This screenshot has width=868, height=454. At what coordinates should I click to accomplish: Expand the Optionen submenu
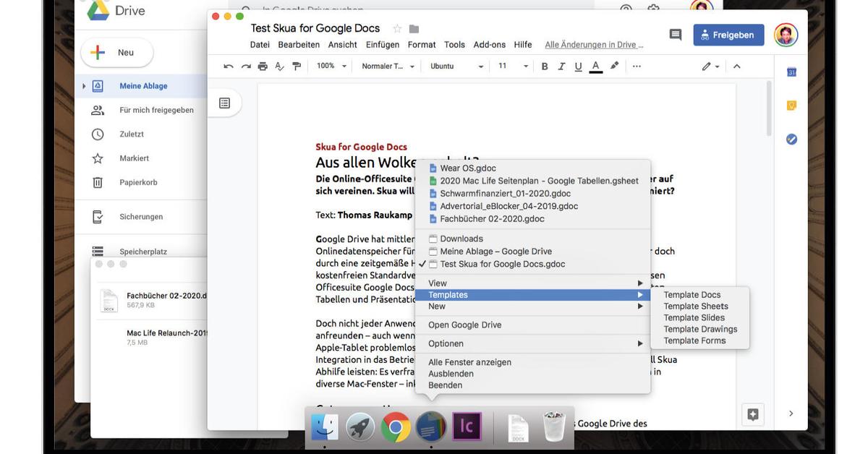(x=532, y=344)
